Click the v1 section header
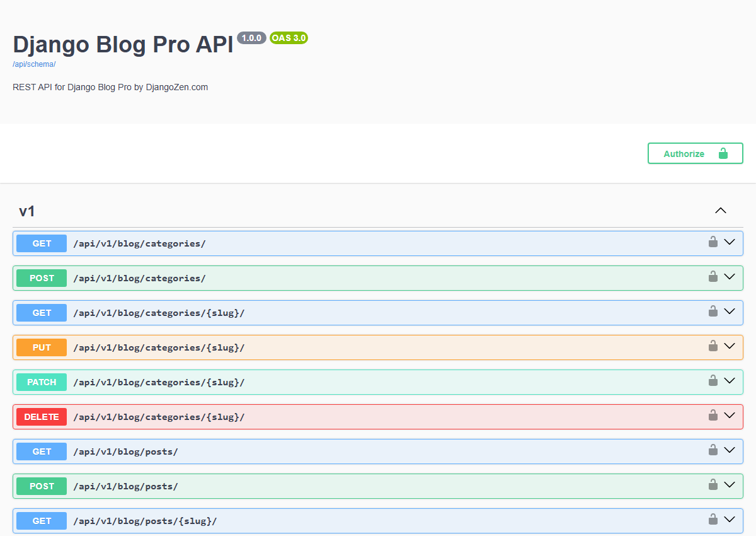756x536 pixels. pyautogui.click(x=27, y=211)
